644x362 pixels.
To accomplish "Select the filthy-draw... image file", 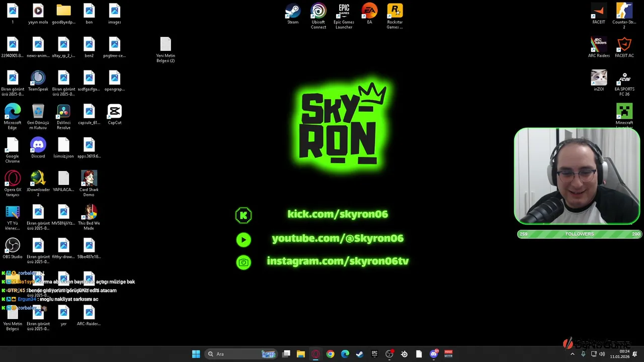I will [x=63, y=248].
